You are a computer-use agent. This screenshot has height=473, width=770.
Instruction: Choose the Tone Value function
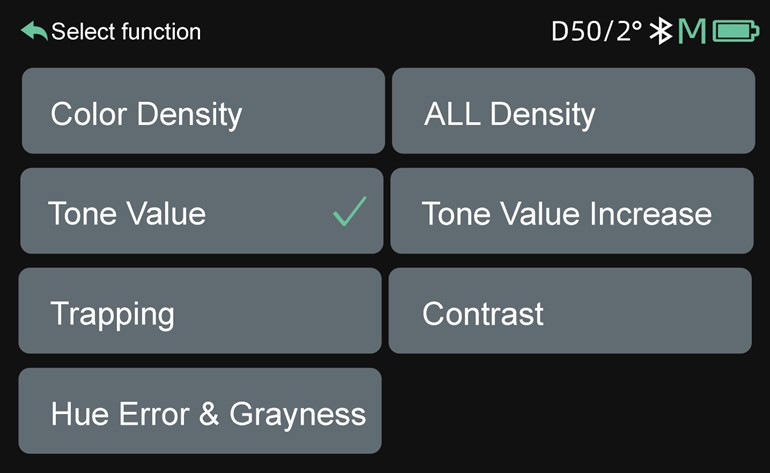point(202,211)
